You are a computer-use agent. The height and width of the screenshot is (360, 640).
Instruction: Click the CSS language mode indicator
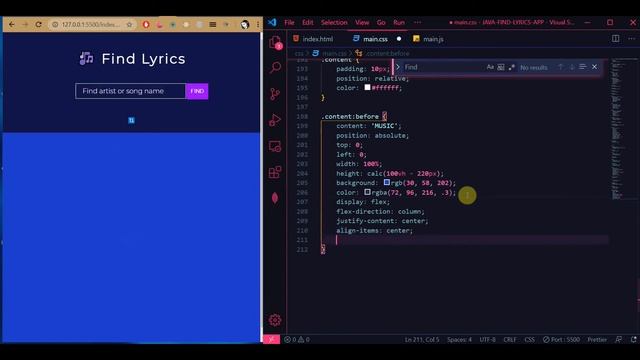coord(529,339)
